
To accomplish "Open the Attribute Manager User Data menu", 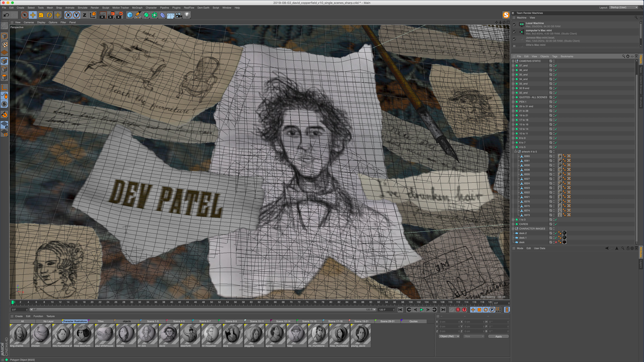I will click(x=540, y=248).
